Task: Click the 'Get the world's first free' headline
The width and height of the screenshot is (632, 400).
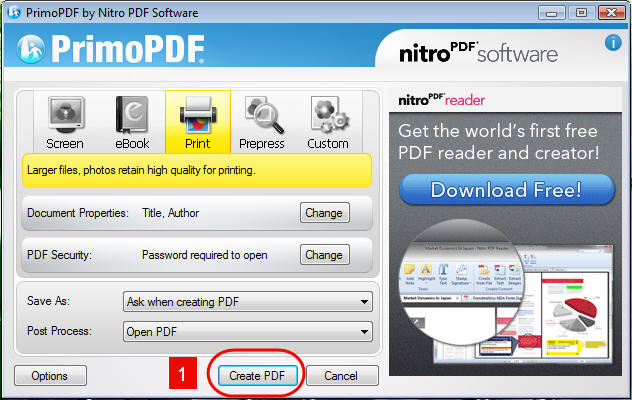Action: pos(498,142)
